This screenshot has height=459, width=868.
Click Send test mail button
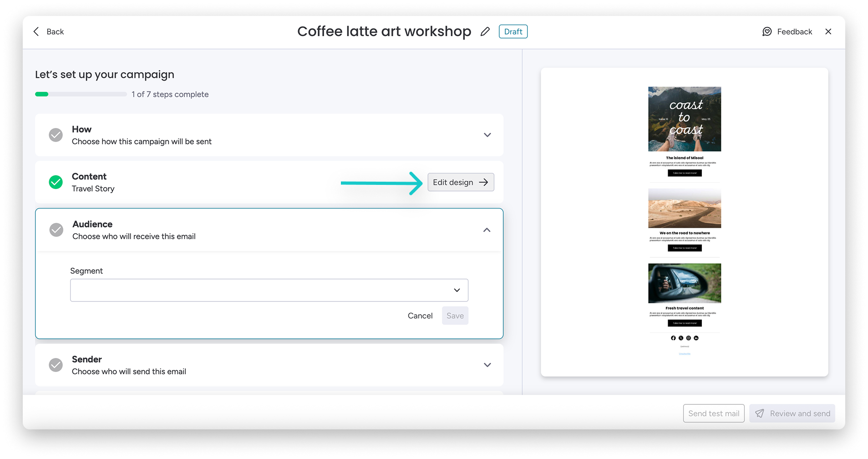coord(714,413)
